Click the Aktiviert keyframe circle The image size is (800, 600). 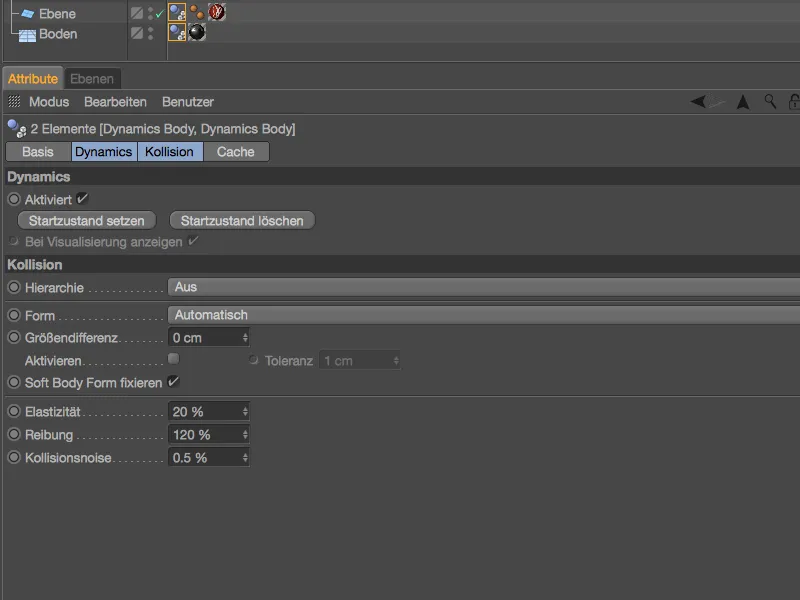click(x=14, y=199)
